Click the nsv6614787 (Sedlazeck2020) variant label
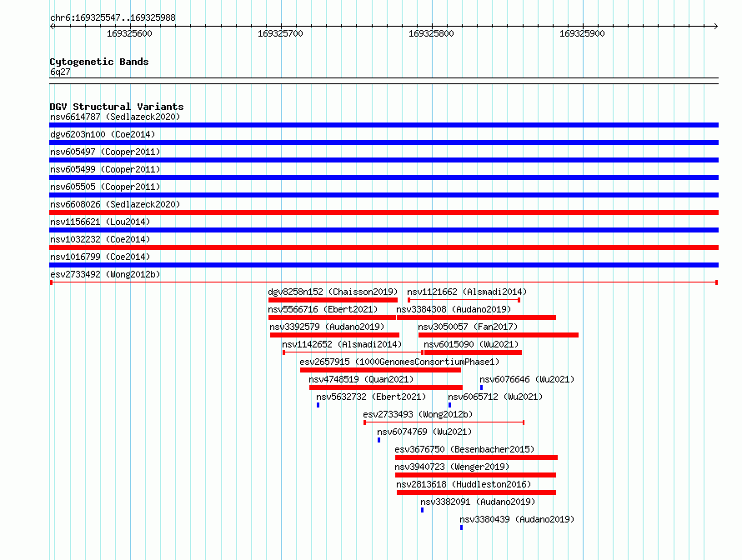The image size is (742, 560). tap(115, 117)
